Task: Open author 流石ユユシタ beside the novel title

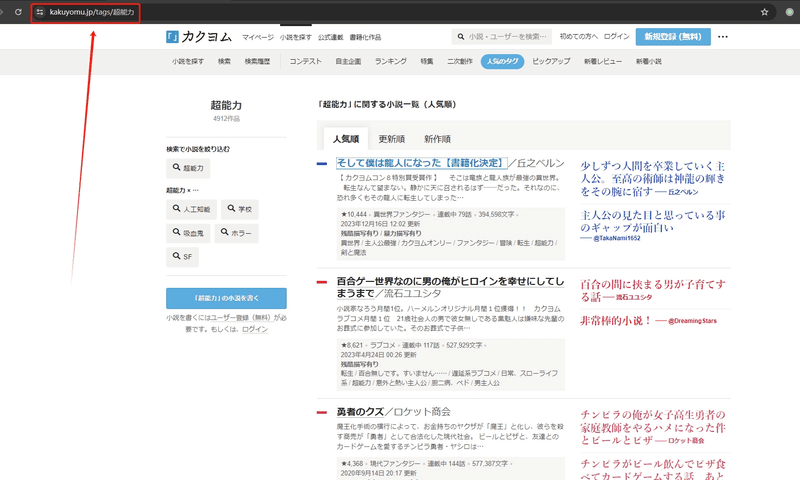Action: (x=412, y=293)
